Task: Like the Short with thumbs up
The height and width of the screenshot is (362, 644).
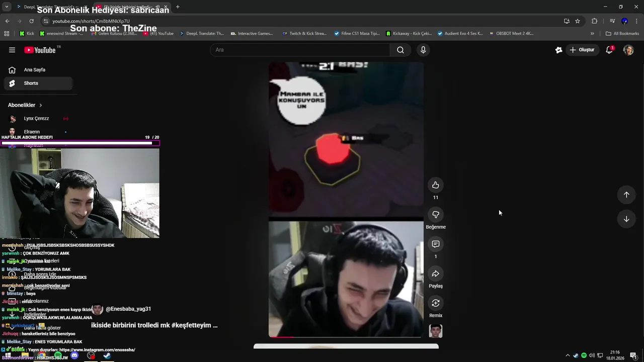Action: click(436, 185)
